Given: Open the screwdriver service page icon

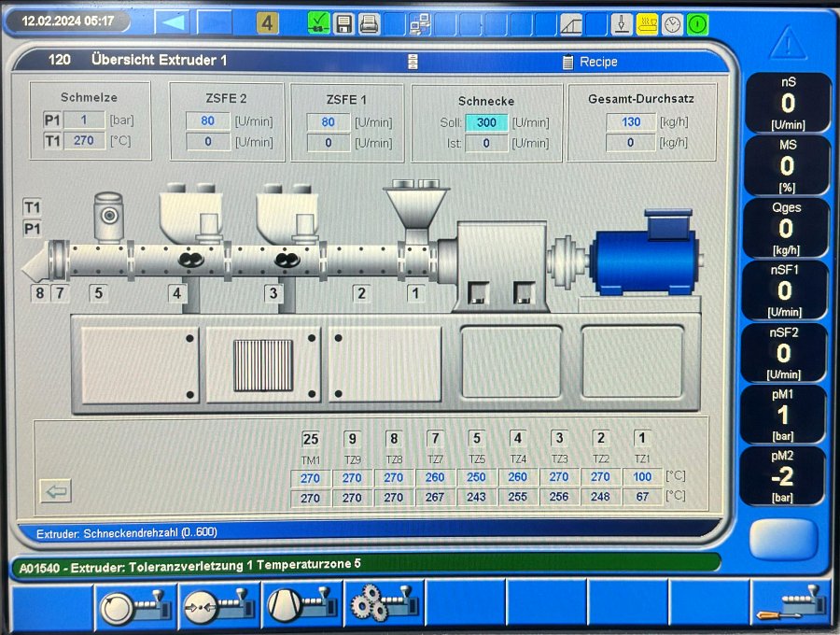Looking at the screenshot, I should pyautogui.click(x=791, y=604).
